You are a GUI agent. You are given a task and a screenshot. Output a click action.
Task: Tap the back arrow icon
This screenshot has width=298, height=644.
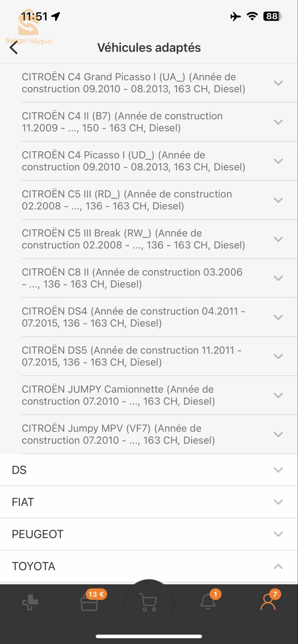point(14,48)
